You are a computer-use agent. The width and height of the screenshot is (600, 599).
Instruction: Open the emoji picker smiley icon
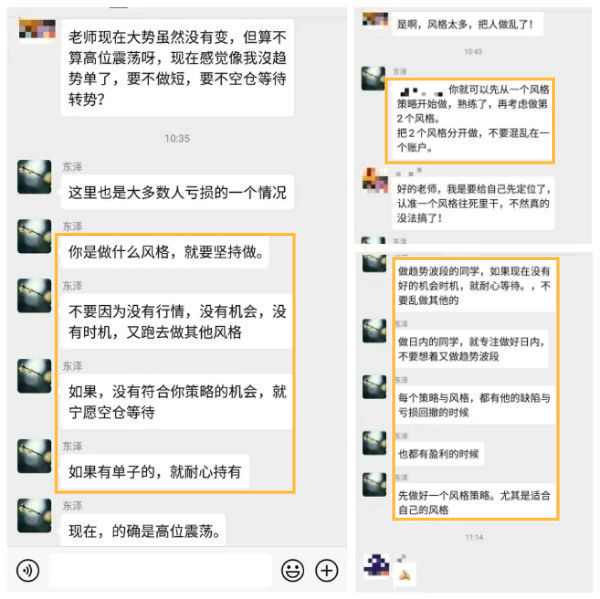click(x=293, y=570)
